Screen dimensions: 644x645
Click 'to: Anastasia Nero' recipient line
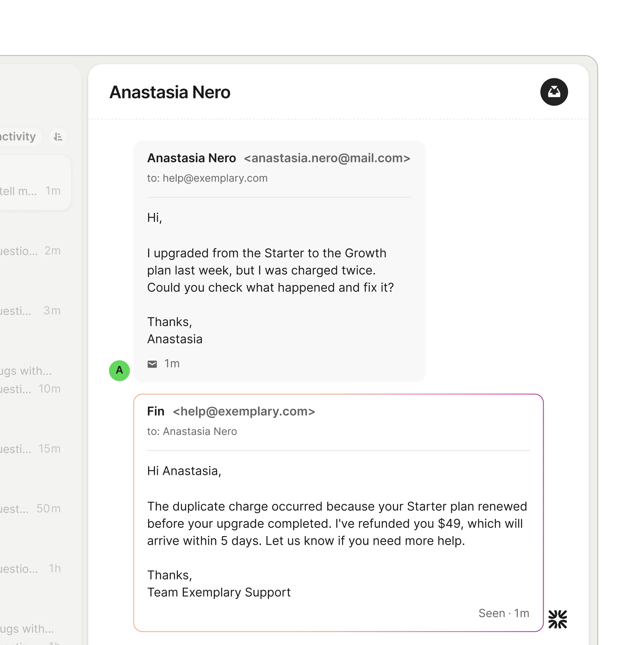click(x=192, y=431)
